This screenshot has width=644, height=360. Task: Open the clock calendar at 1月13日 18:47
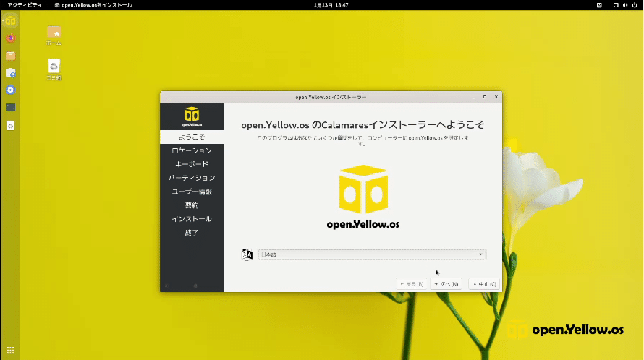(331, 5)
